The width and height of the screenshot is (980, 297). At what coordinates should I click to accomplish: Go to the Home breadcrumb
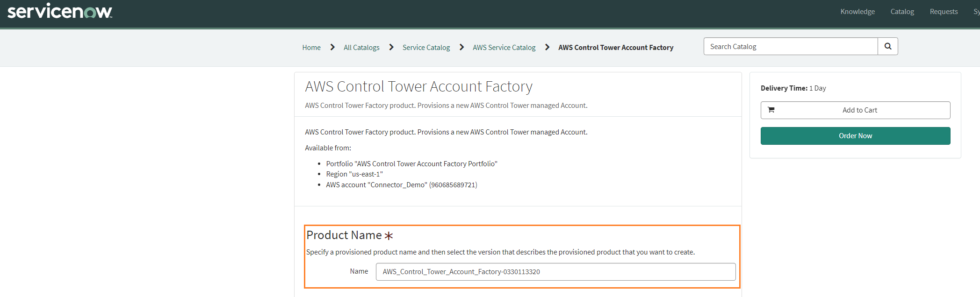click(x=311, y=48)
